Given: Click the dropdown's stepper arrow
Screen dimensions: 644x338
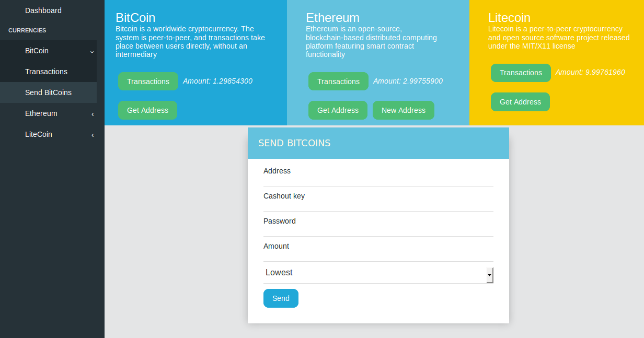Looking at the screenshot, I should [490, 275].
